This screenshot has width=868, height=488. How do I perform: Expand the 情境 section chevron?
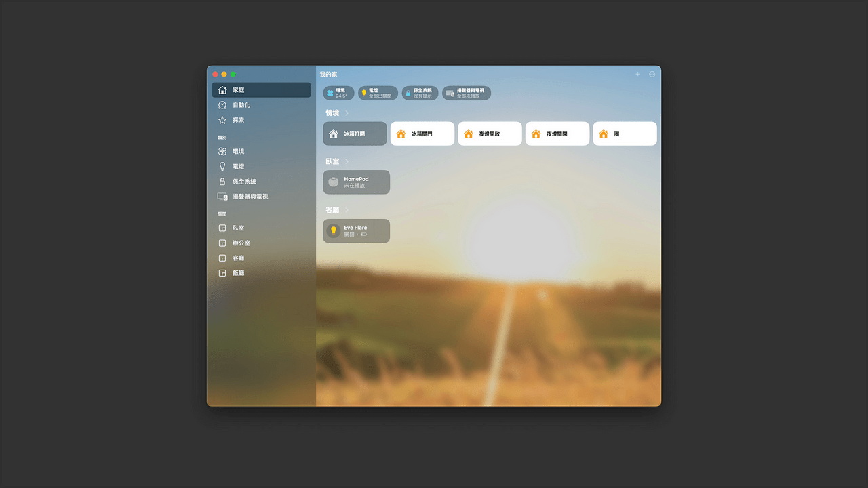tap(347, 113)
